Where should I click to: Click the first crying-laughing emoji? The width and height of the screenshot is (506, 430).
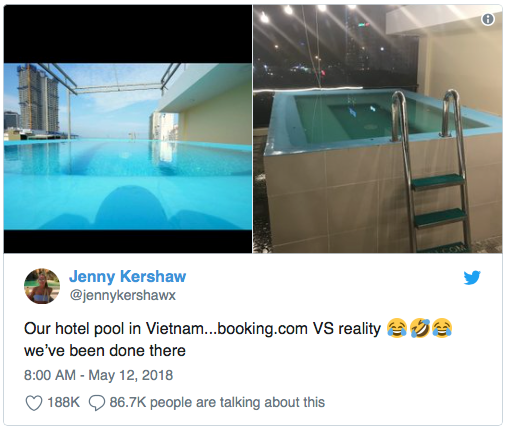pos(397,328)
